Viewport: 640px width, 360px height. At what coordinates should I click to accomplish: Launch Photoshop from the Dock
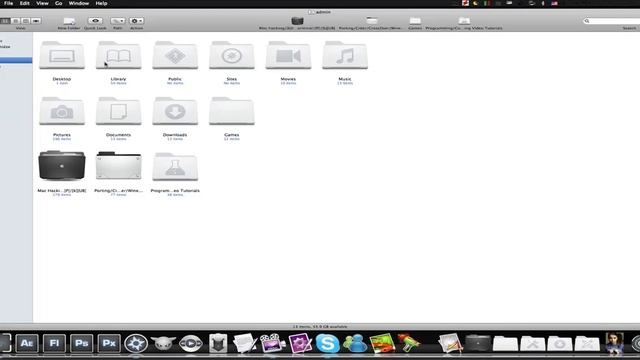tap(82, 343)
